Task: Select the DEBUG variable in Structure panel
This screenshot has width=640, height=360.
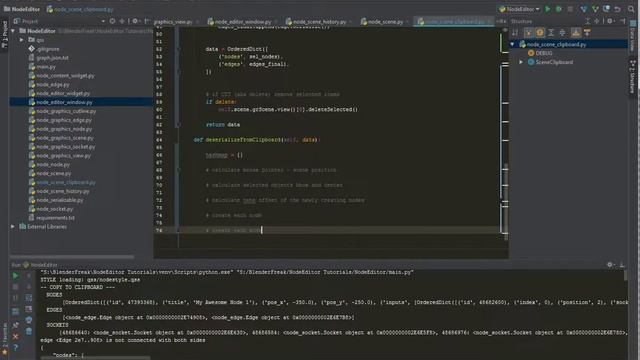Action: pos(540,53)
